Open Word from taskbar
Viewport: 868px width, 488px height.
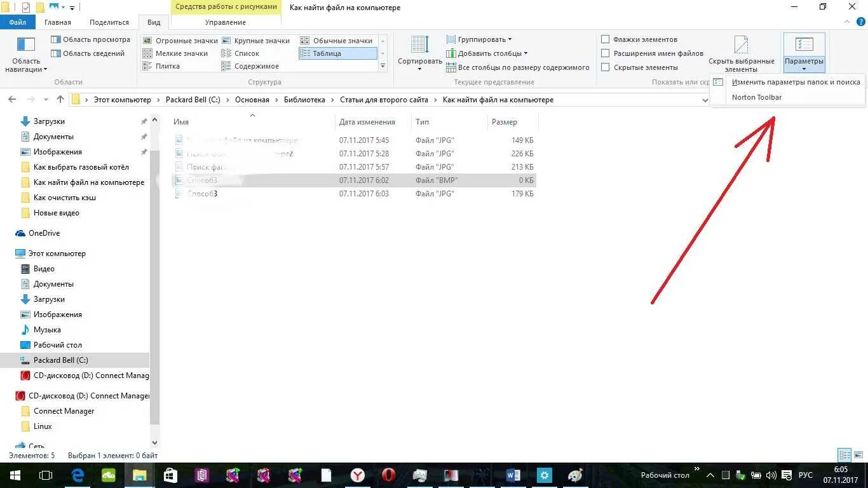513,475
